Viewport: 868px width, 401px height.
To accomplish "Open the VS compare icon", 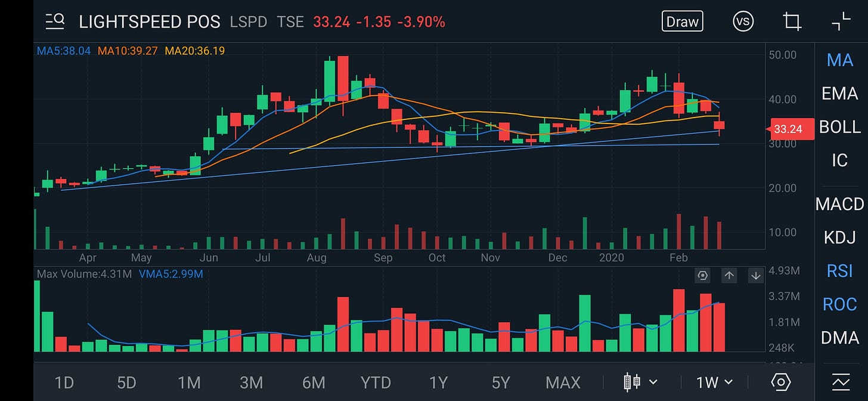I will tap(743, 21).
